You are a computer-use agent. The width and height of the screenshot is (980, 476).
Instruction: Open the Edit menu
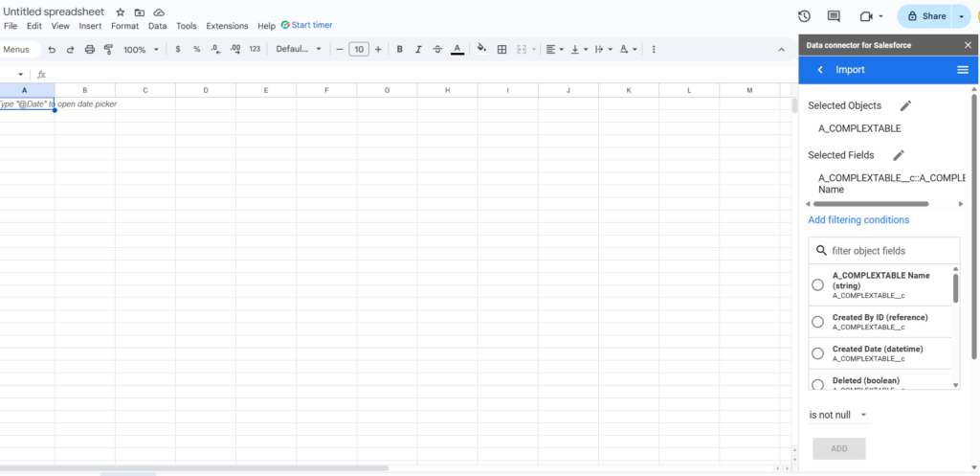coord(33,26)
